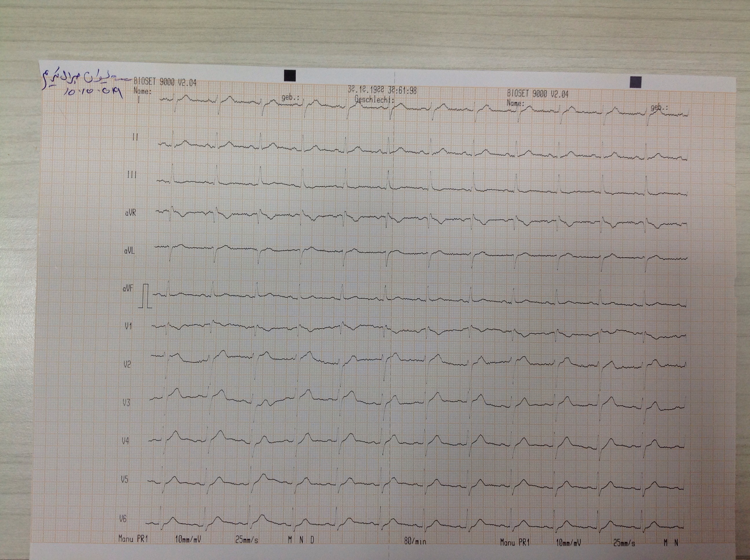
Task: Click the black square marker above the second BIOSET header
Action: [x=635, y=82]
